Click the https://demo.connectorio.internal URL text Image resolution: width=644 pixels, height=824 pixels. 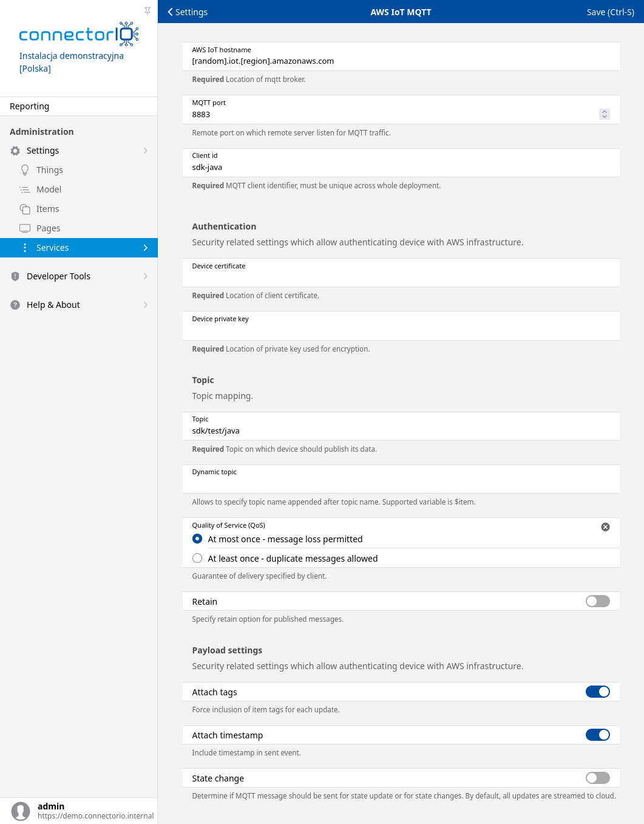pos(96,816)
